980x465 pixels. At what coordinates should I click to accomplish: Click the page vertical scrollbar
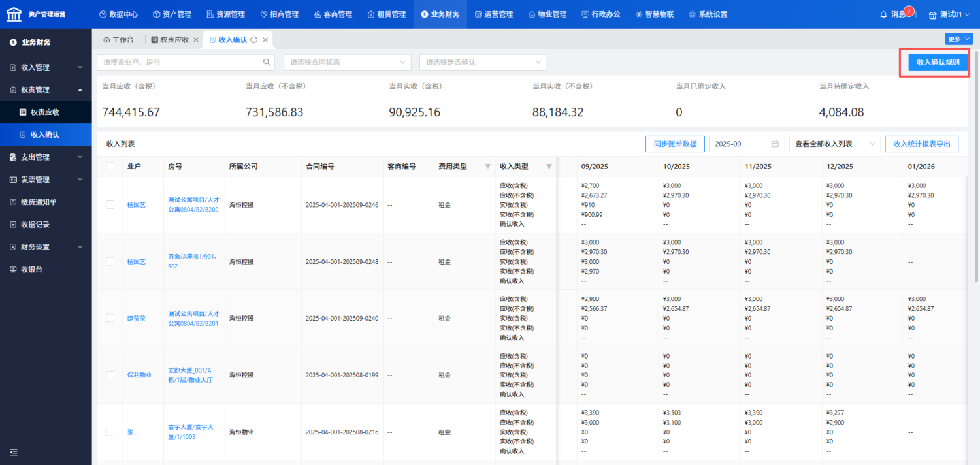977,167
